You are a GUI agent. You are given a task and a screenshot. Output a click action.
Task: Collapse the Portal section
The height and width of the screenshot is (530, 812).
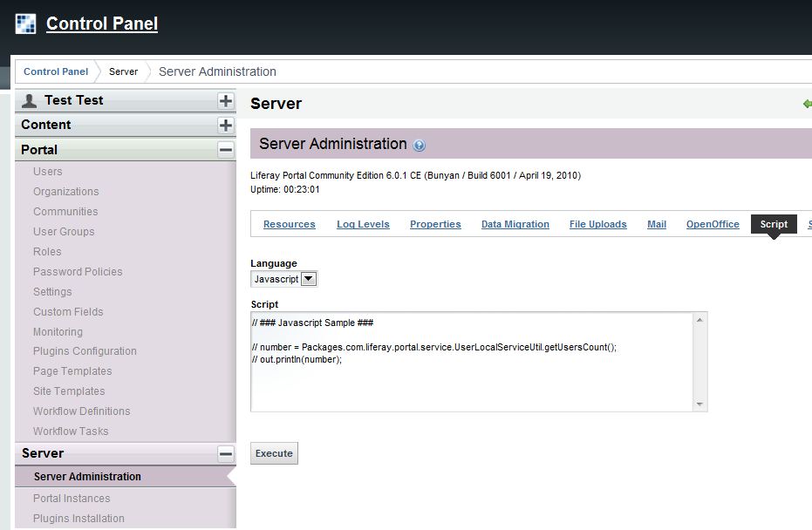tap(226, 150)
